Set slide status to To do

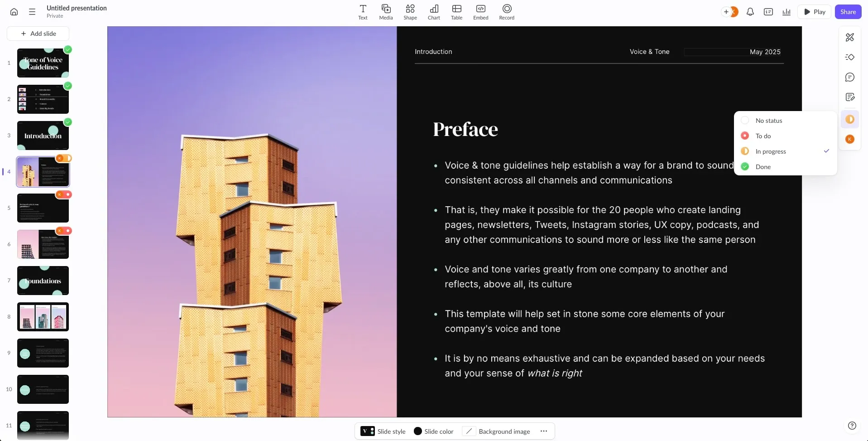[x=763, y=136]
